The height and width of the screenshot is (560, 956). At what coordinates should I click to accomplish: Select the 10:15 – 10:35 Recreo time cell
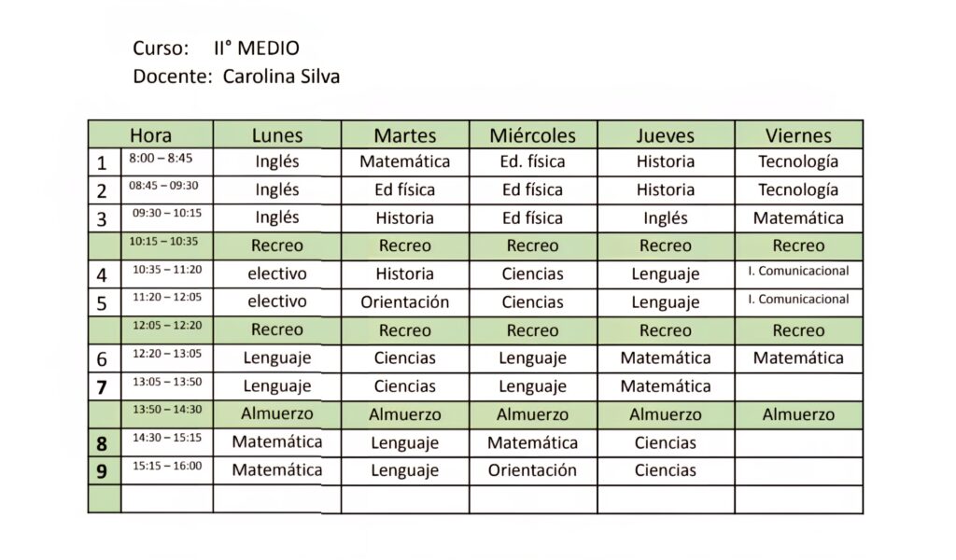(167, 246)
